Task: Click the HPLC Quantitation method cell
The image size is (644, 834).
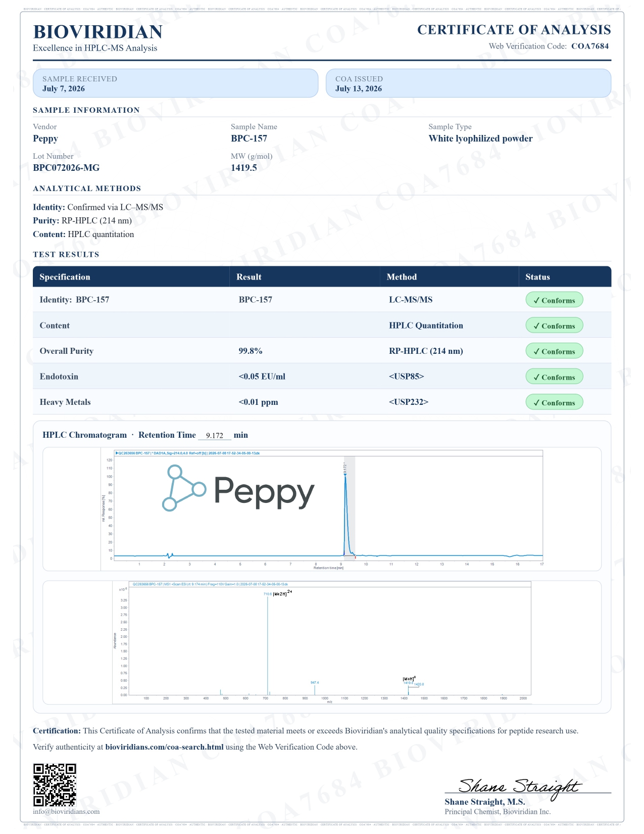Action: pyautogui.click(x=426, y=326)
